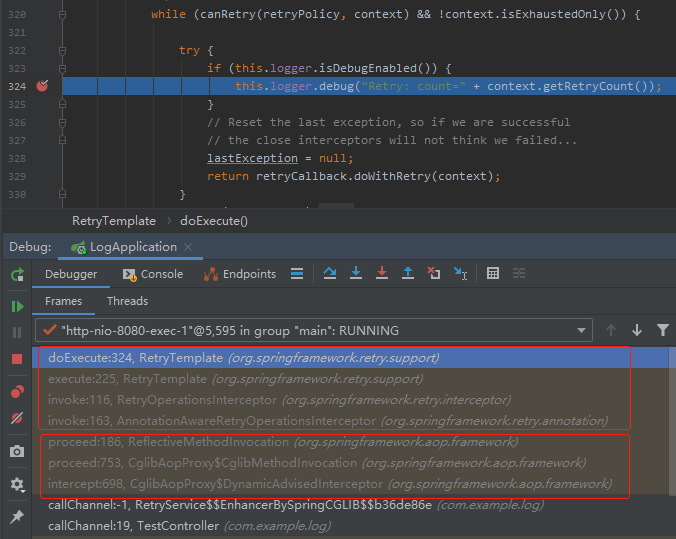Screen dimensions: 676x539
Task: Select the Threads tab
Action: (x=127, y=301)
